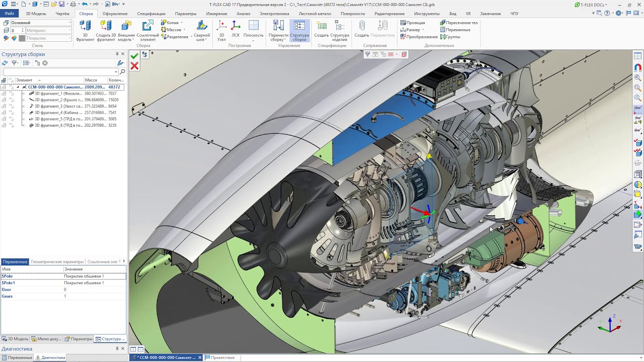644x362 pixels.
Task: Click the Пересечение тел tool
Action: click(458, 23)
